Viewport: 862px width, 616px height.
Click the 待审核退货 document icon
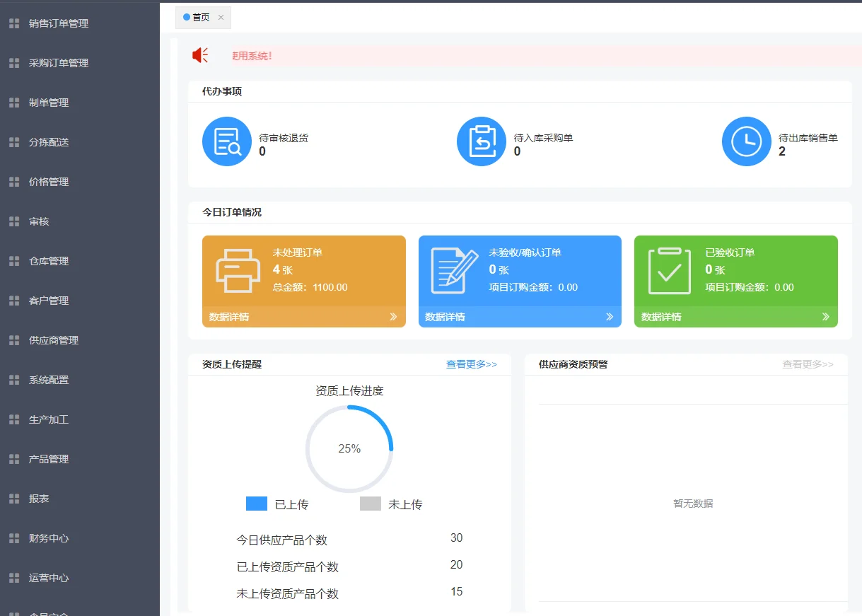(226, 141)
